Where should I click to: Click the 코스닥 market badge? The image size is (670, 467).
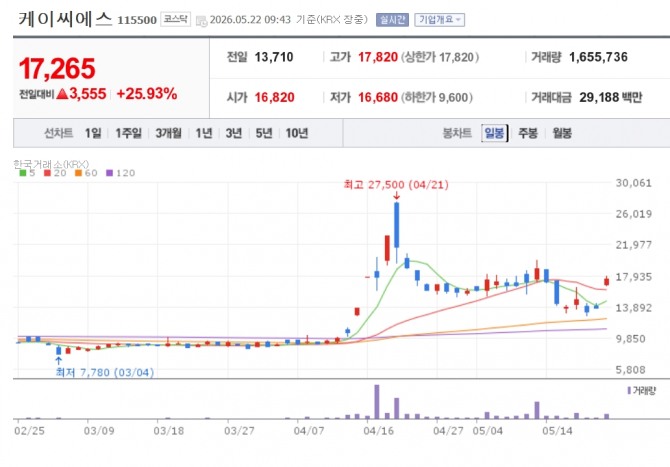point(175,19)
